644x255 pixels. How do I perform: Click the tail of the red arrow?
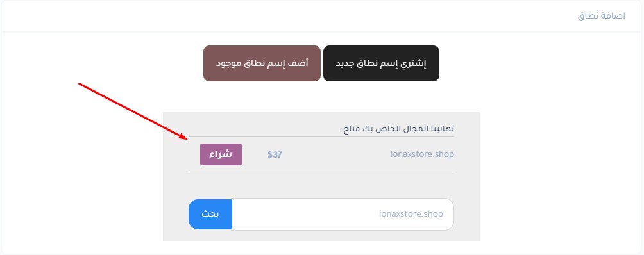[x=80, y=84]
